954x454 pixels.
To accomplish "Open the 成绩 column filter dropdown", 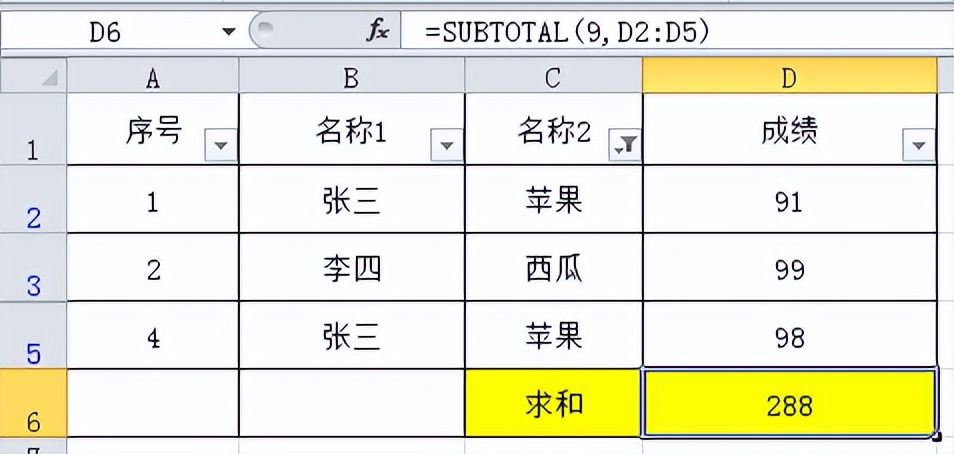I will click(919, 146).
